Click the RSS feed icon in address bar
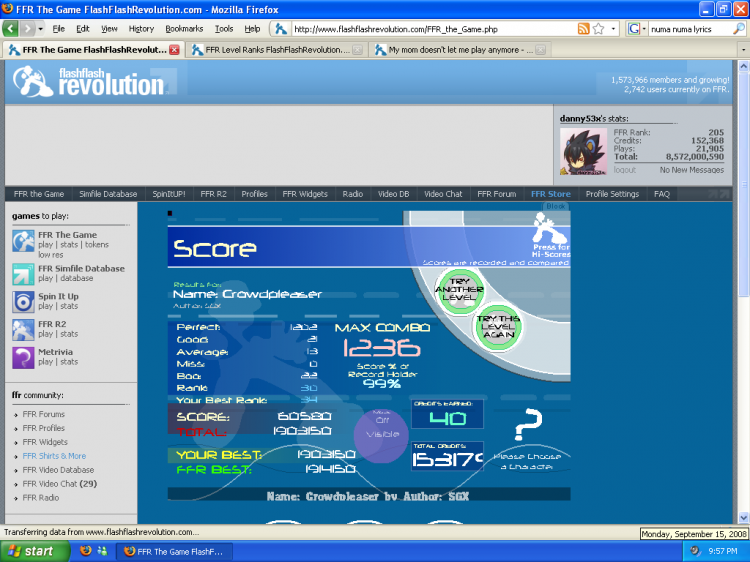 584,29
